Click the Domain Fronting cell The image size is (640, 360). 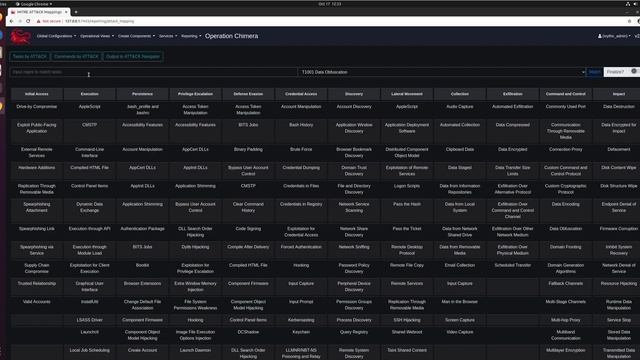pyautogui.click(x=566, y=250)
